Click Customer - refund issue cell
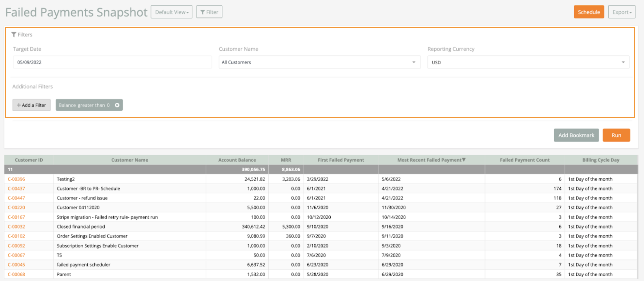 coord(130,198)
